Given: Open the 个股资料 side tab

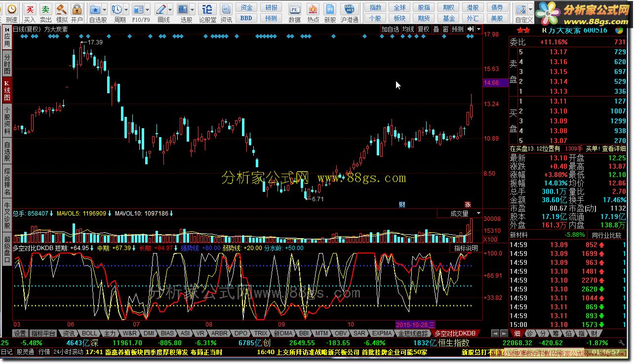Looking at the screenshot, I should point(7,120).
